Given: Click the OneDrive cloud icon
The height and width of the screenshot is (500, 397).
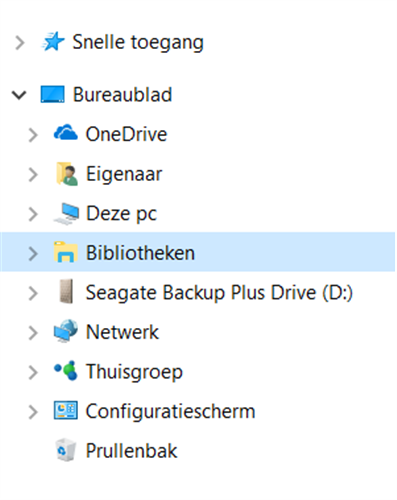Looking at the screenshot, I should (x=66, y=133).
